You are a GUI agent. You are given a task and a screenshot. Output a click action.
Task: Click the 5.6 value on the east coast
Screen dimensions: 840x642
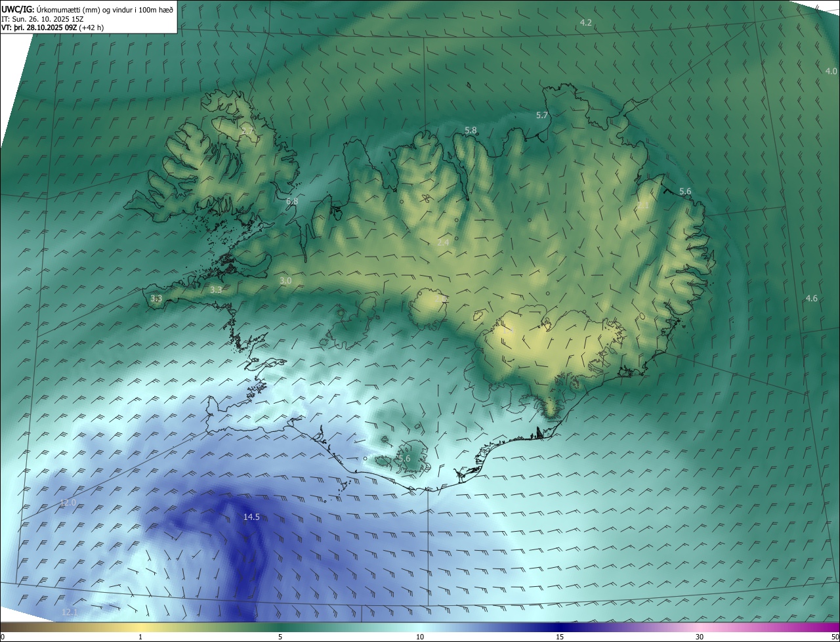(685, 192)
